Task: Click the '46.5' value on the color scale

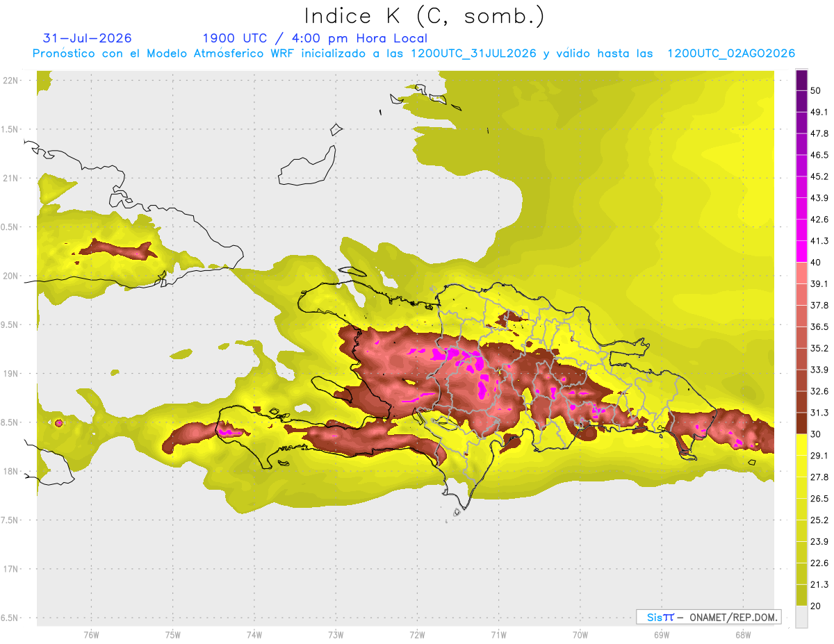Action: tap(819, 155)
